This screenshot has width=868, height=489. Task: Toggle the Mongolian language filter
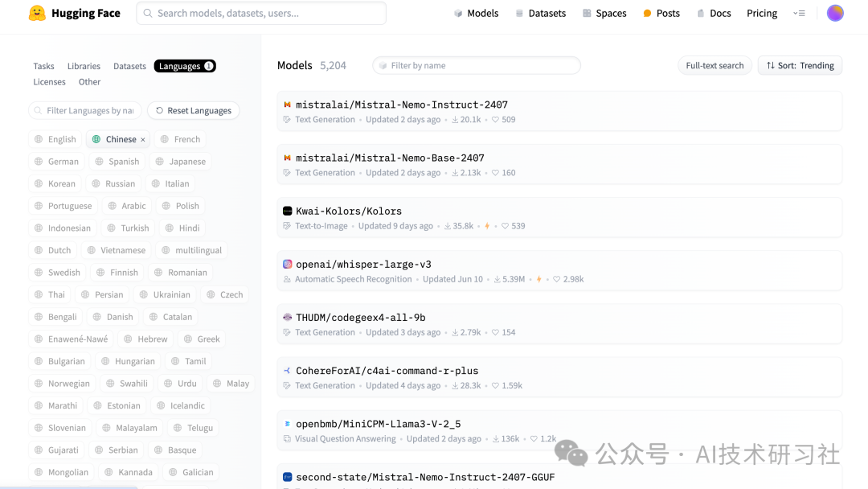[x=61, y=472]
